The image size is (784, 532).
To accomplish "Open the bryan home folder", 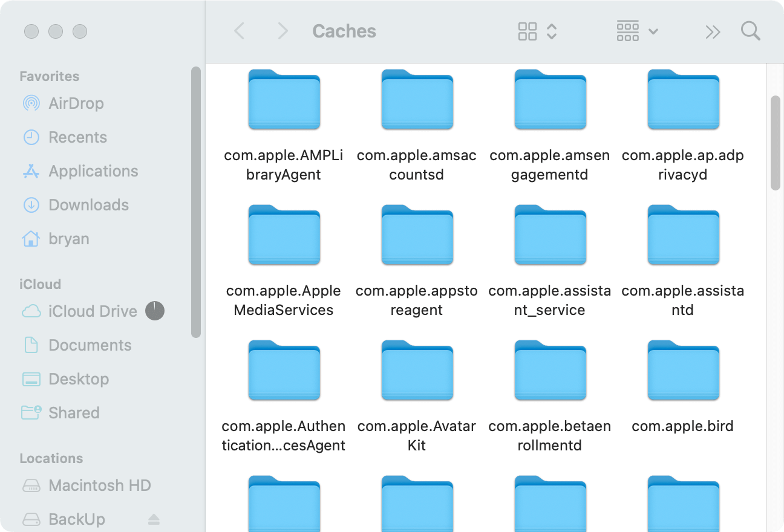I will [68, 239].
